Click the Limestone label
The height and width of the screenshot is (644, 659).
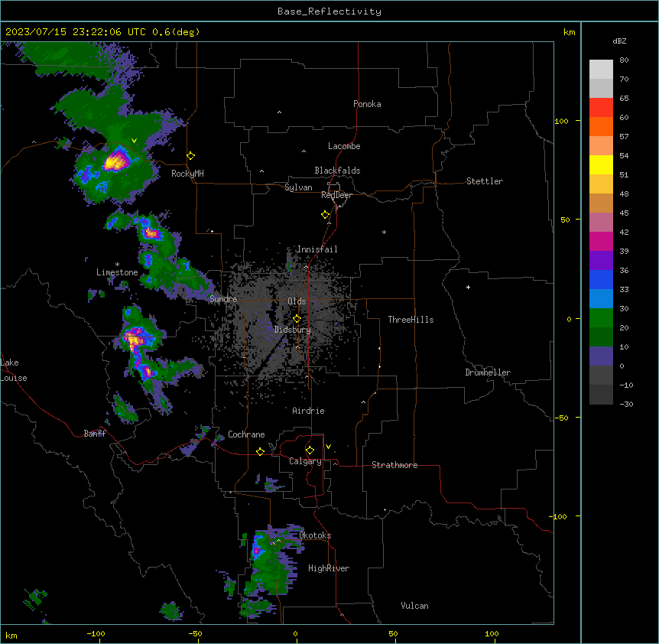[x=117, y=272]
